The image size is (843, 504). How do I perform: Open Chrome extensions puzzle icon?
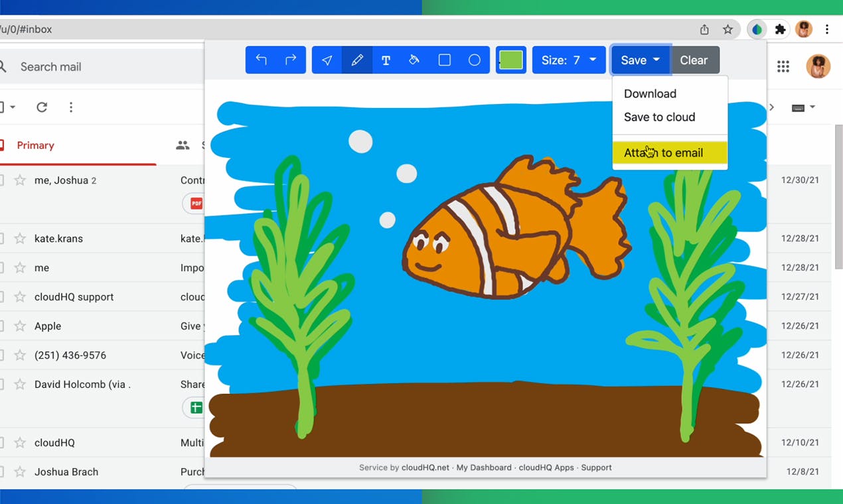coord(781,29)
